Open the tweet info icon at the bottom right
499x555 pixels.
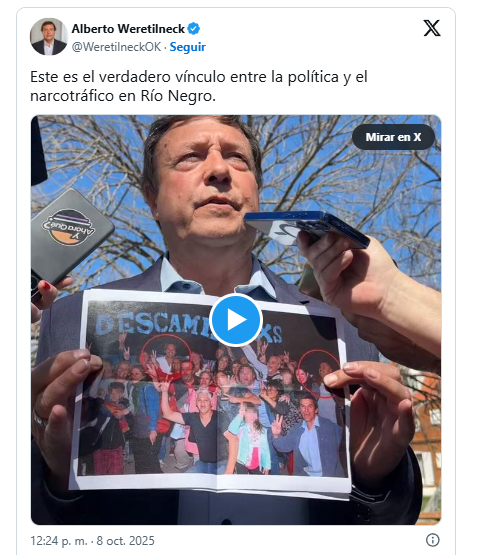click(432, 540)
